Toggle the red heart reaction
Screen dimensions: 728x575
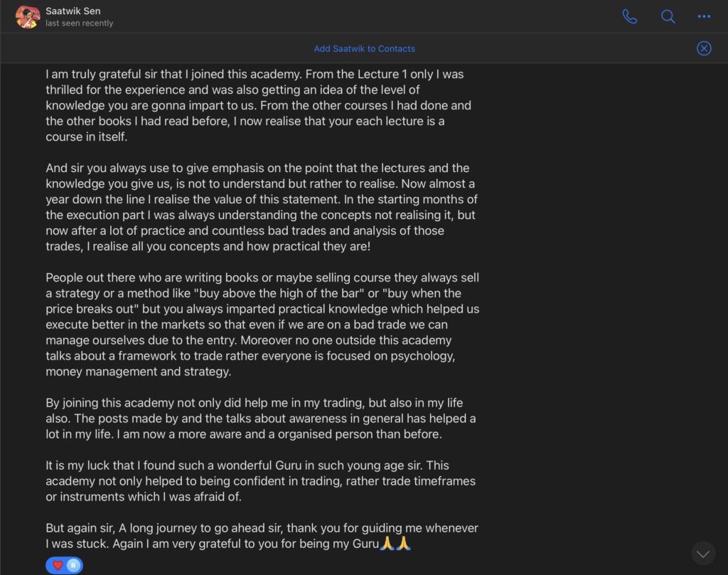58,565
